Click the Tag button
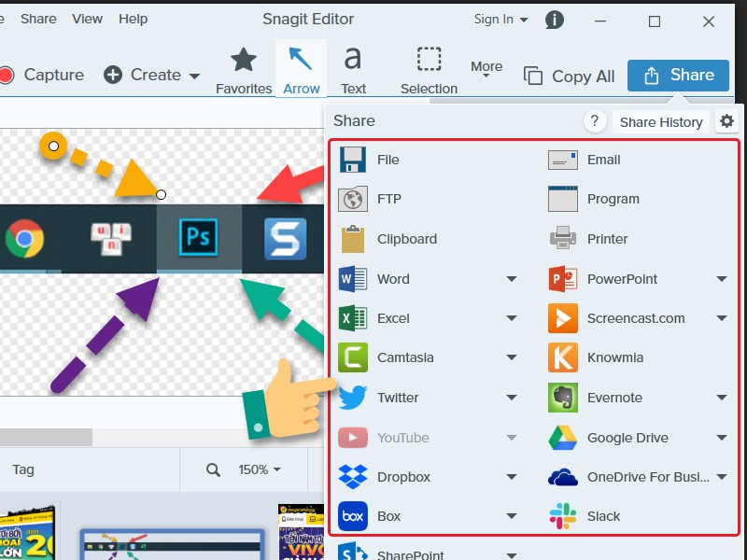 (23, 470)
